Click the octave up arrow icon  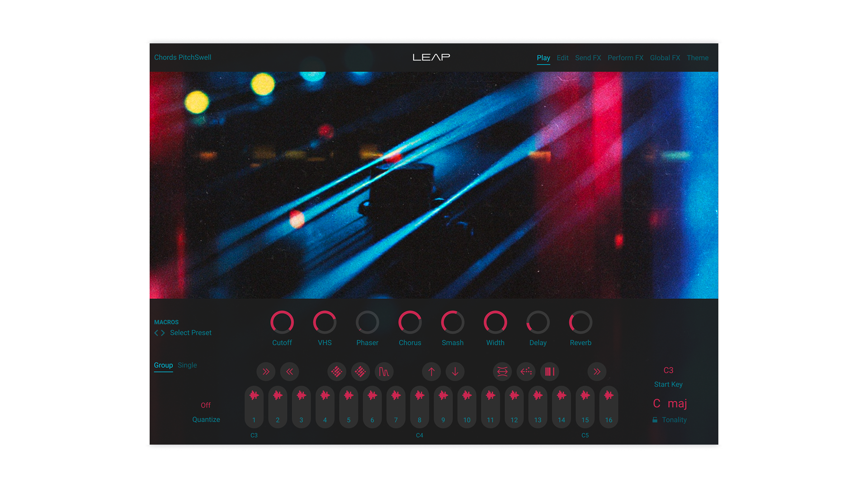tap(431, 371)
